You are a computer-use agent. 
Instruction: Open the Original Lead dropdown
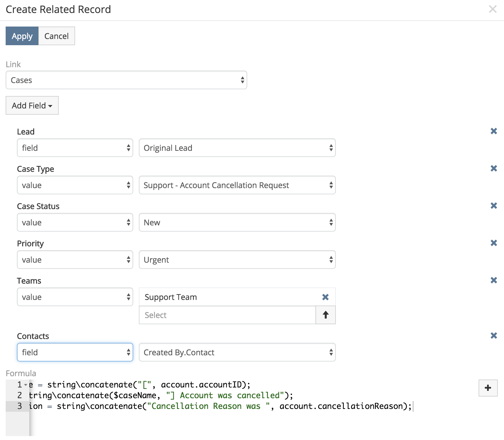click(x=237, y=148)
